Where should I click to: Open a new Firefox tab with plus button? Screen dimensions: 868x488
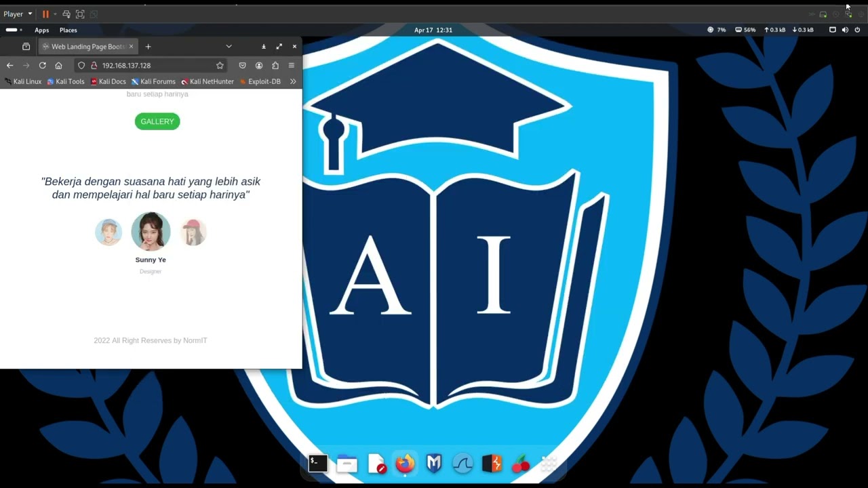[148, 46]
